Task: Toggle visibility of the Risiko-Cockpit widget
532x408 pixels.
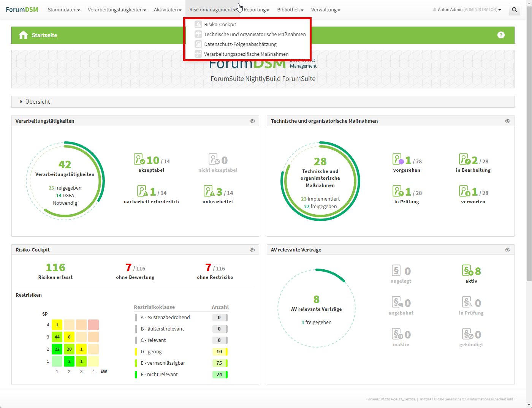Action: pos(252,250)
